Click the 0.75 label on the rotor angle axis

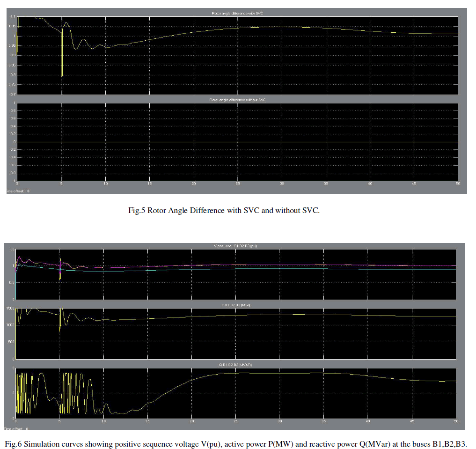12,84
